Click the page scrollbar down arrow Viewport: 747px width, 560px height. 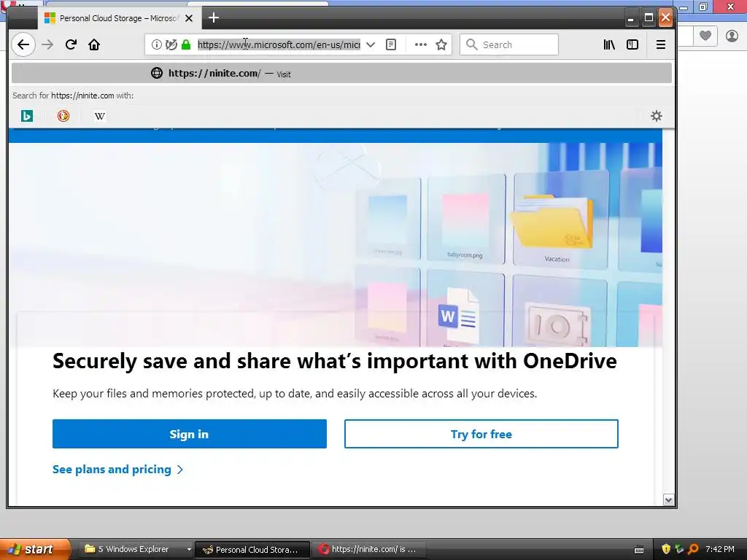click(x=668, y=499)
